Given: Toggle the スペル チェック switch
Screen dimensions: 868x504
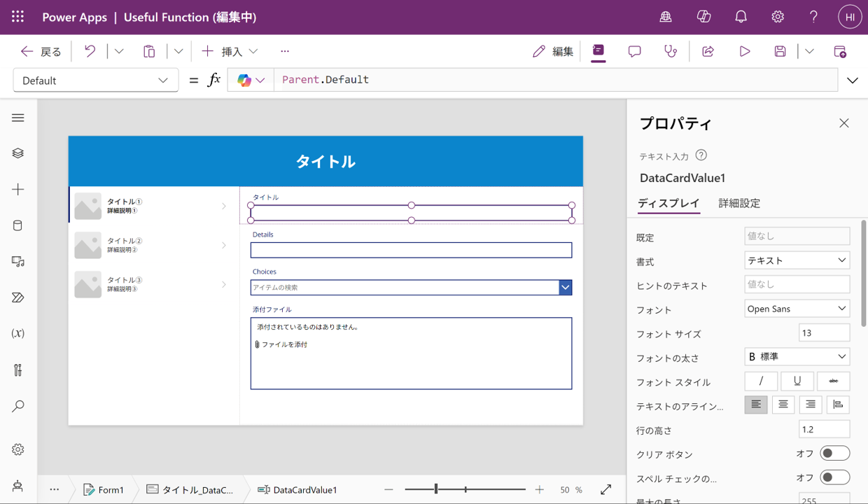Looking at the screenshot, I should [834, 477].
